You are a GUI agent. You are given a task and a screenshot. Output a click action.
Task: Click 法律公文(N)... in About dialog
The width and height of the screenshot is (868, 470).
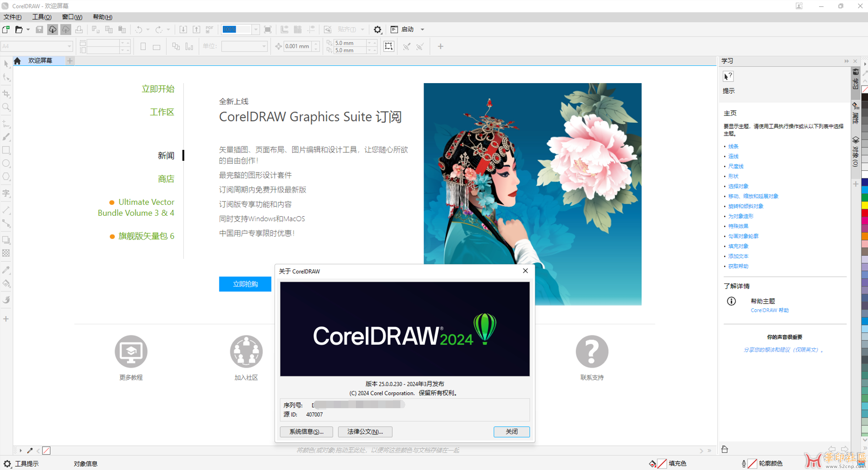[365, 432]
